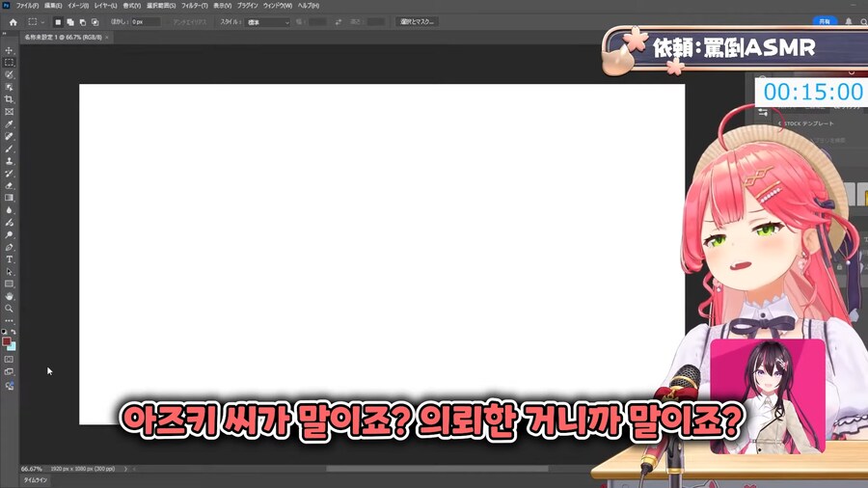
Task: Select the Eraser tool
Action: [9, 185]
